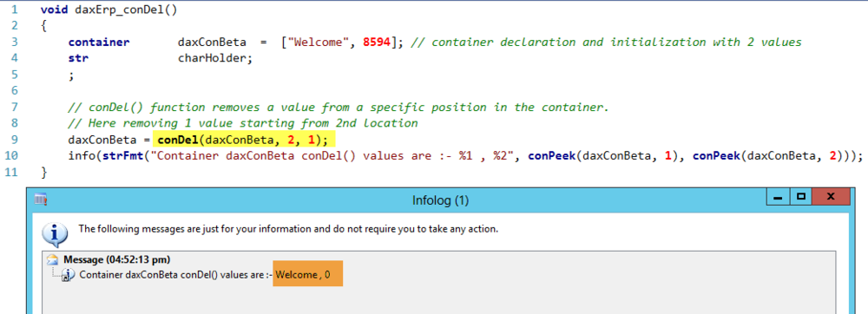Click the highlighted 'Welcome , 0' result text
This screenshot has height=314, width=868.
303,274
